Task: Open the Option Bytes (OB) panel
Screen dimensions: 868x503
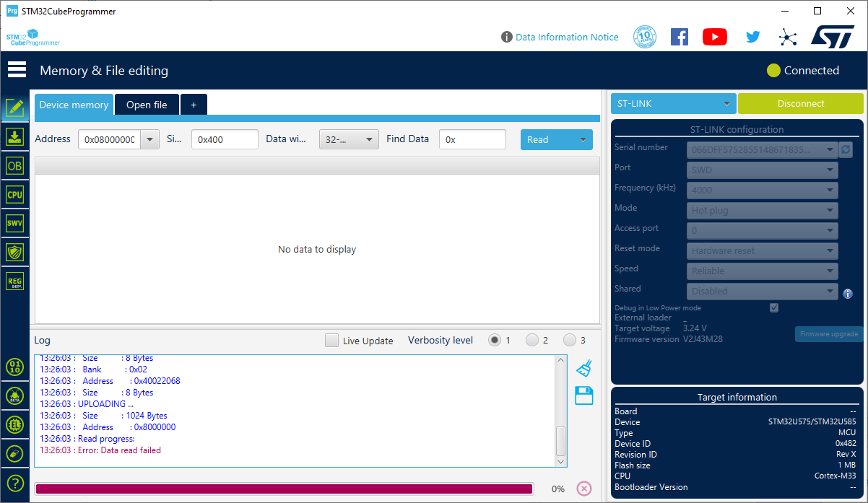Action: pos(15,165)
